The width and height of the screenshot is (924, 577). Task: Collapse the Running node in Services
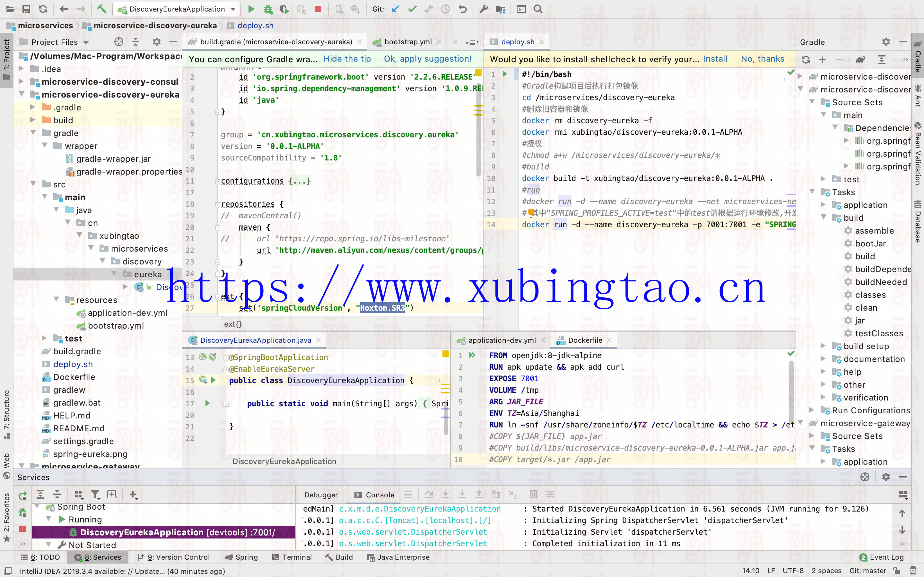click(x=49, y=519)
